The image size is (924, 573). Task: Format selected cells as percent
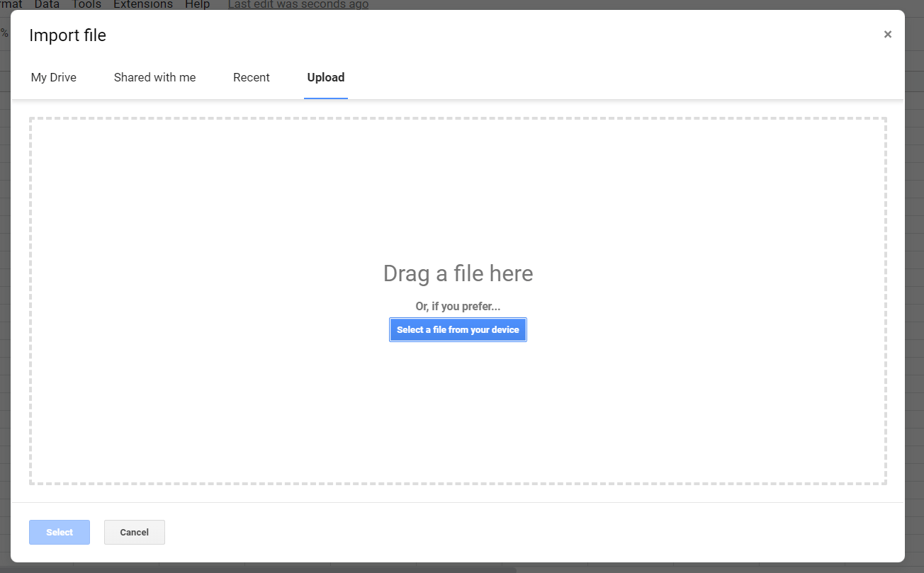tap(5, 32)
